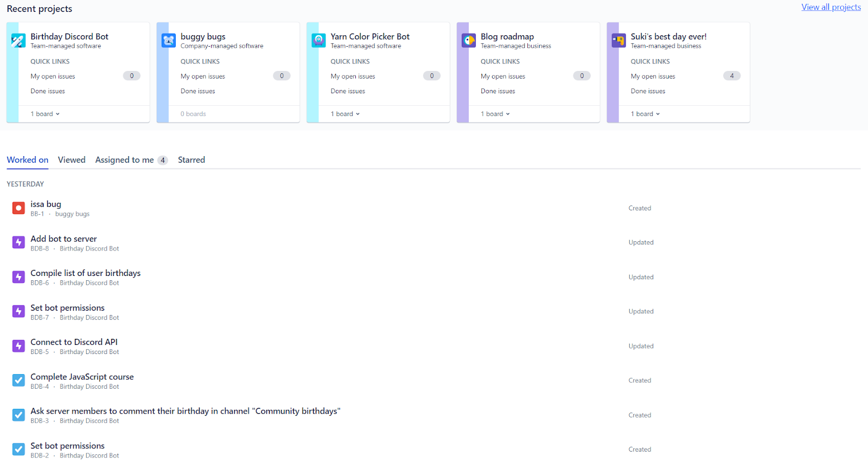This screenshot has width=868, height=463.
Task: Click the Yarn Color Picker Bot avatar icon
Action: tap(319, 41)
